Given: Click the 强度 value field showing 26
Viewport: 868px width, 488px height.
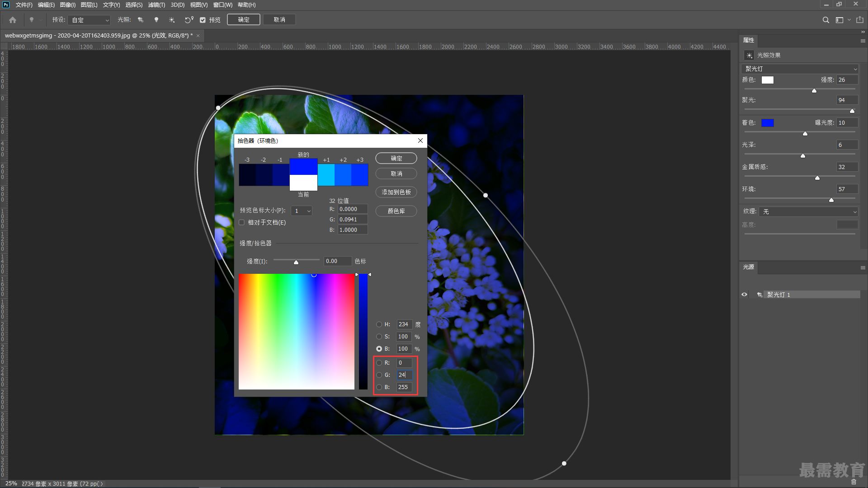Looking at the screenshot, I should coord(847,80).
